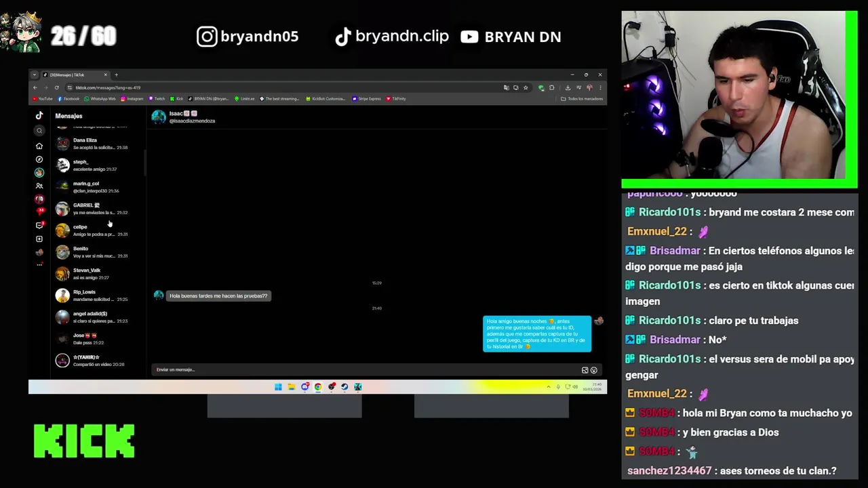Click the Chrome back arrow

[35, 87]
